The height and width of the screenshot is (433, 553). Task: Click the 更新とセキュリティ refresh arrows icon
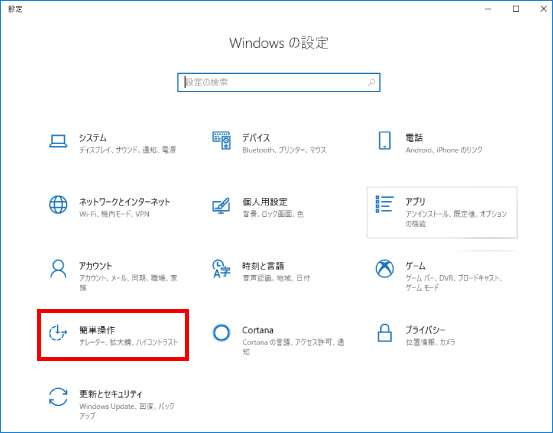pyautogui.click(x=58, y=397)
